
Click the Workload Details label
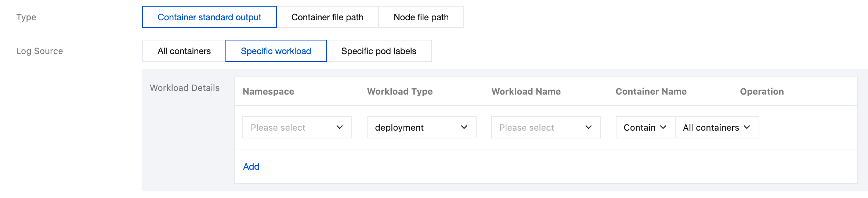tap(185, 88)
